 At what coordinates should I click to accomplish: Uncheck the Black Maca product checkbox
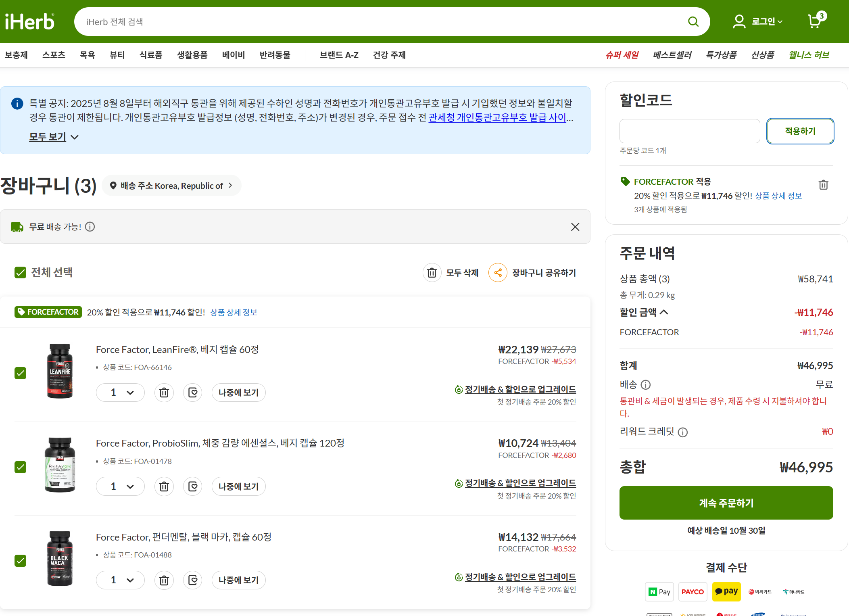click(x=20, y=561)
